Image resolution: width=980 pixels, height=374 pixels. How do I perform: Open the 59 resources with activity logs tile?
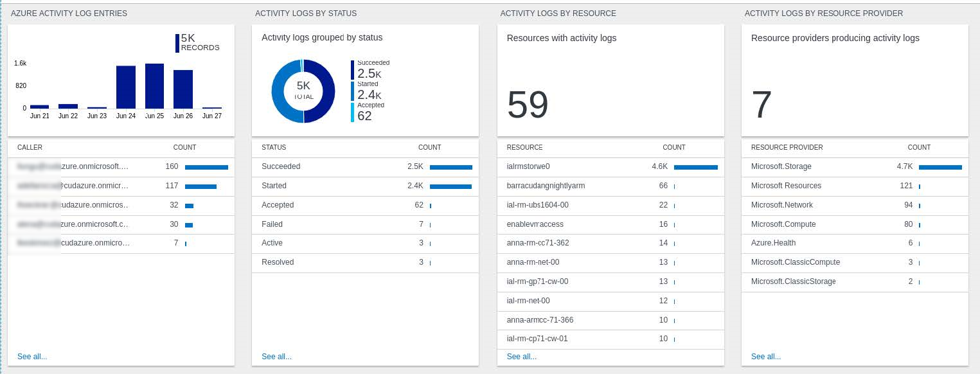point(610,80)
